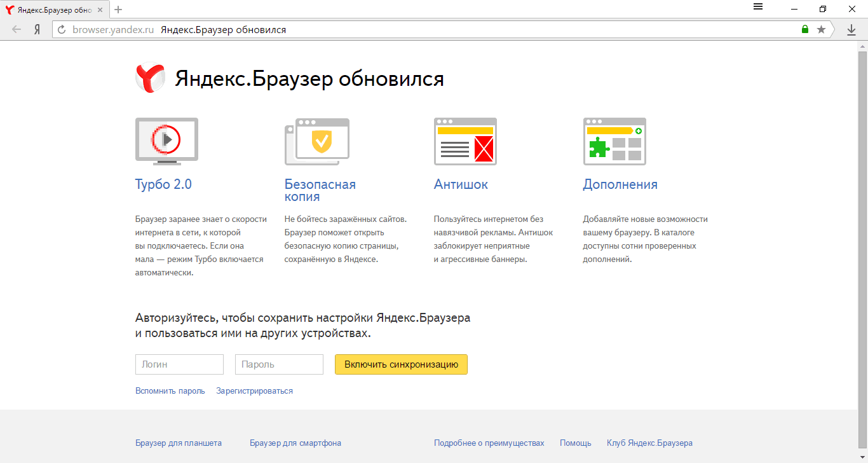Open the Вспомнить пароль link
The height and width of the screenshot is (463, 868).
tap(170, 391)
